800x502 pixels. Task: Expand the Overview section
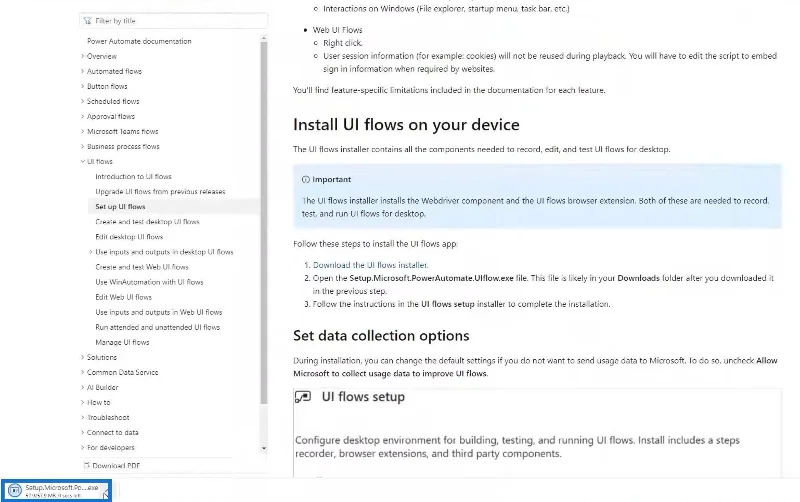(102, 56)
